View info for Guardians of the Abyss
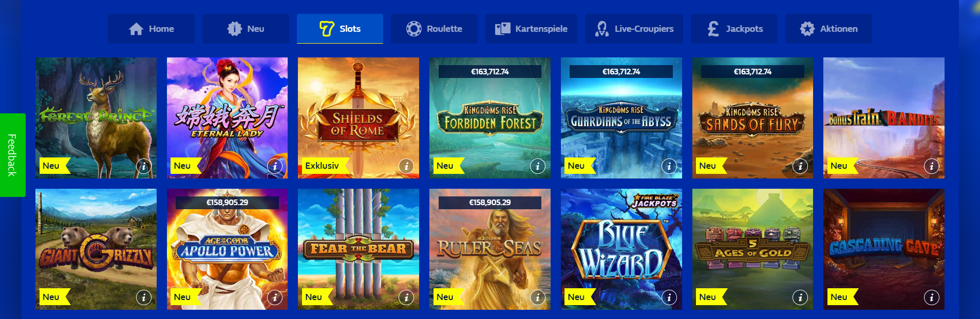 coord(669,166)
